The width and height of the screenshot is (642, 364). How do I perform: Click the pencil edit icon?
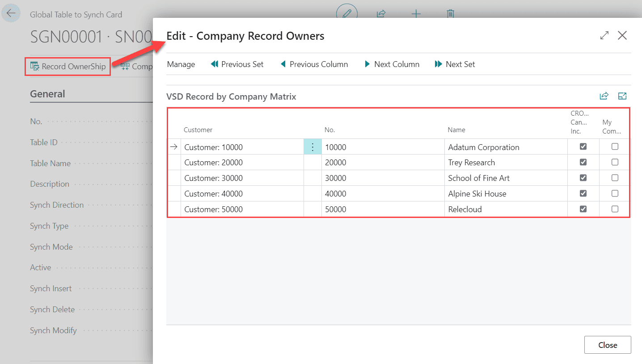point(346,13)
